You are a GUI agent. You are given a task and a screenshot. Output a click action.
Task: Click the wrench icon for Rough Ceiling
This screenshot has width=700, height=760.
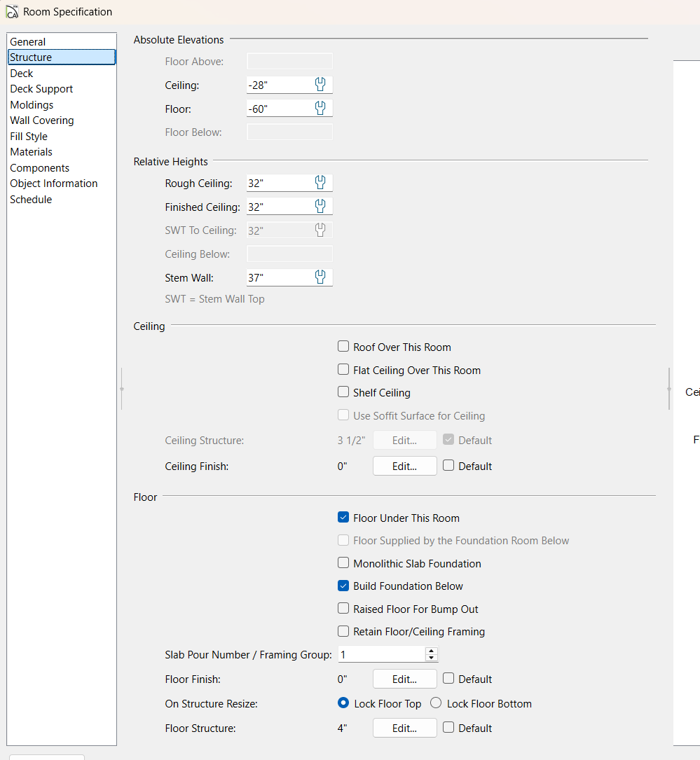point(320,183)
